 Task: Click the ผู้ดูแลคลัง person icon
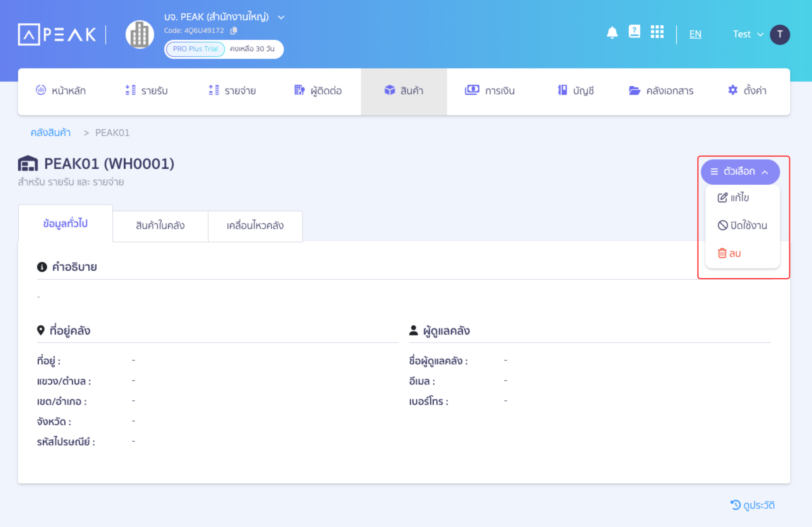414,330
